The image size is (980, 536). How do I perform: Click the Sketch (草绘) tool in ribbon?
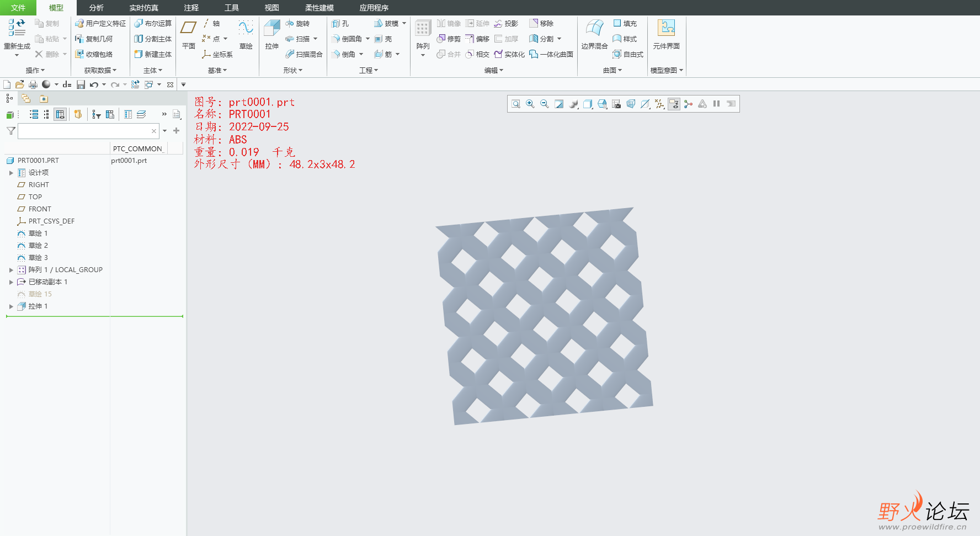[x=246, y=34]
